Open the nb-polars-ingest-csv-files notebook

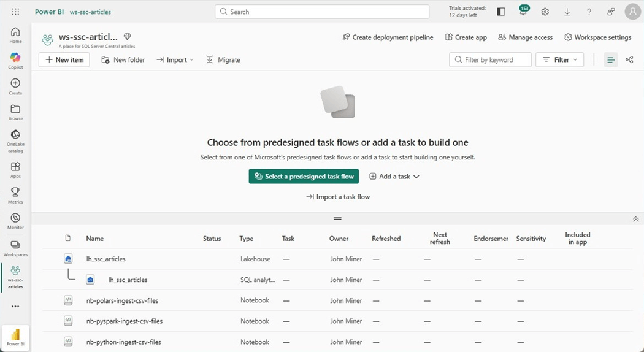click(x=122, y=300)
